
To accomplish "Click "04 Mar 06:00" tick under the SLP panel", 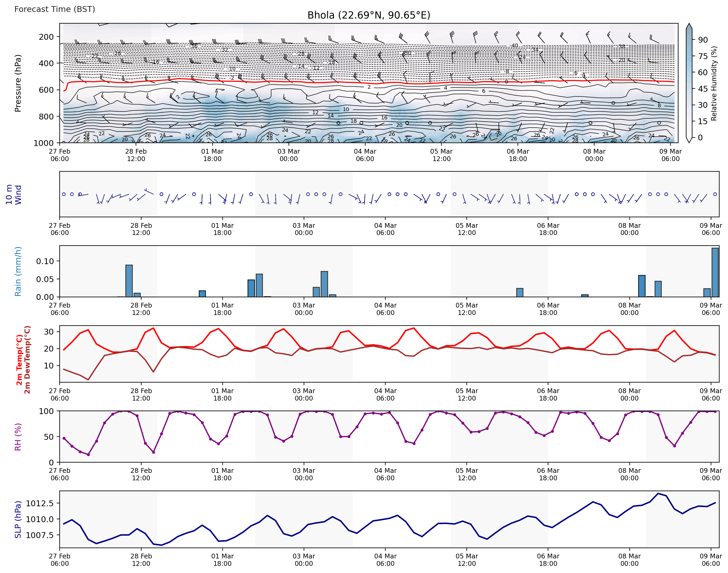I will pyautogui.click(x=385, y=559).
